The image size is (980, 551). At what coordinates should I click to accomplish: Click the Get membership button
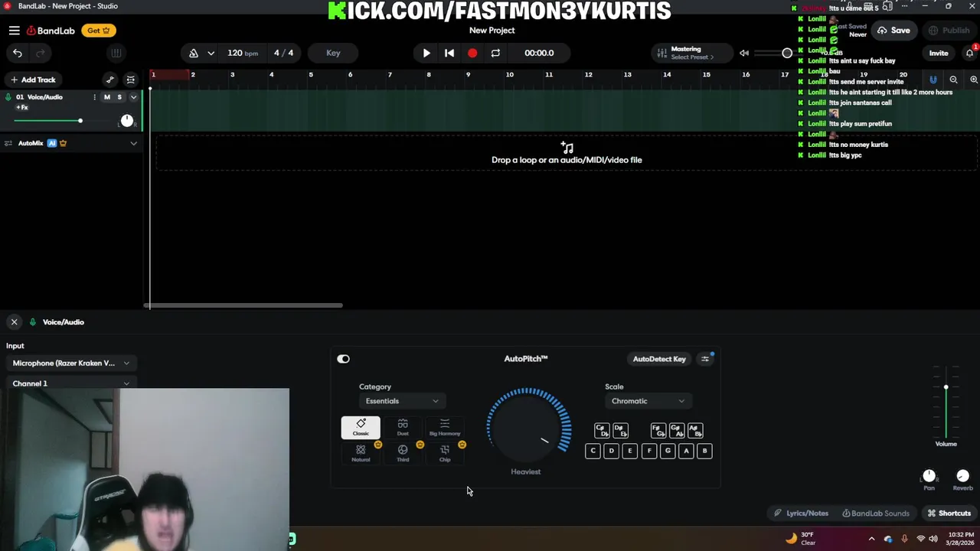[x=99, y=31]
